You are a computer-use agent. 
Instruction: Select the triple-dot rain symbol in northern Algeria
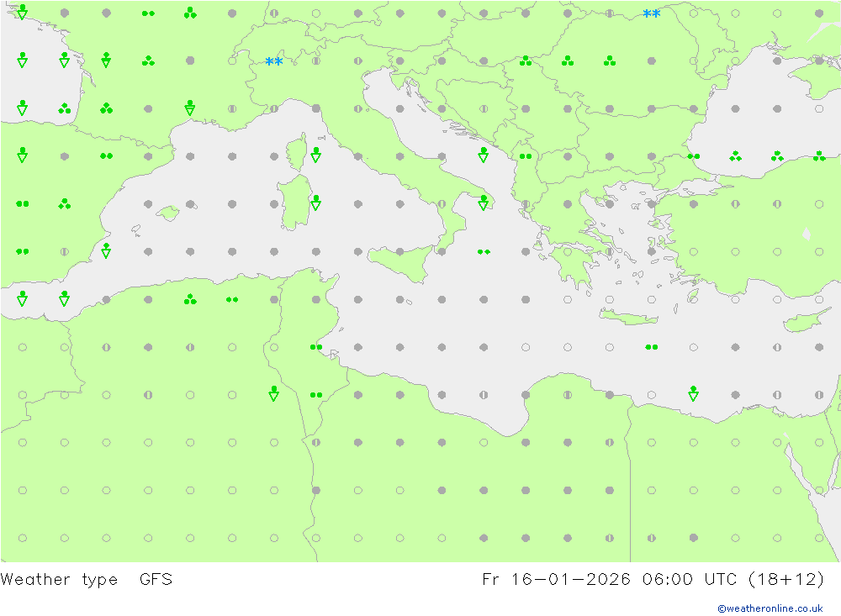190,298
